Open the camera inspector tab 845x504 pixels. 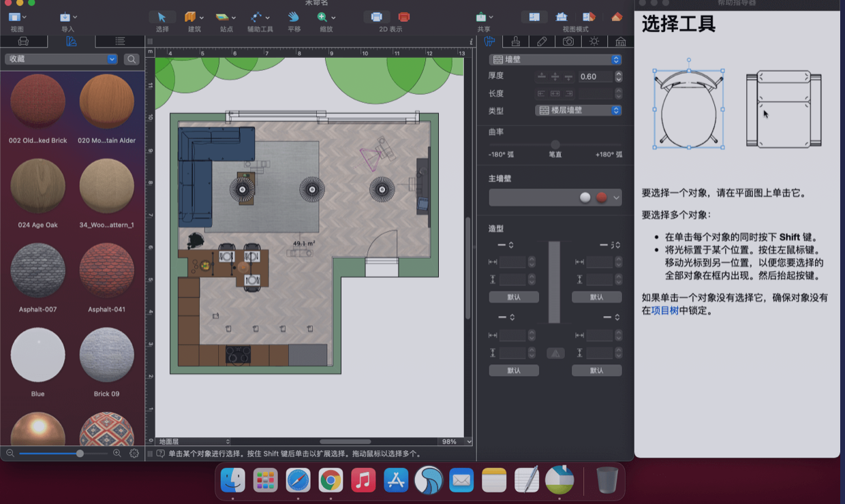coord(568,42)
